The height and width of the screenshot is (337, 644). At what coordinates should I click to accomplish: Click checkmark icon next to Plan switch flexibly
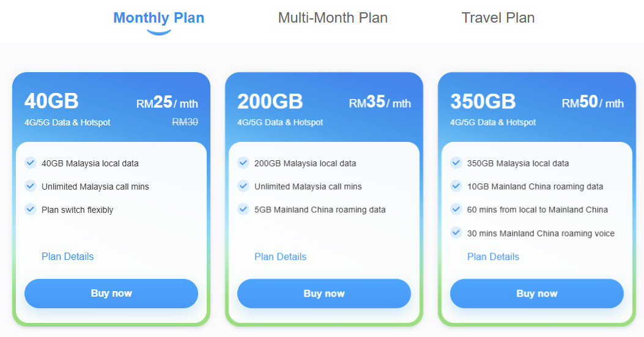(30, 209)
